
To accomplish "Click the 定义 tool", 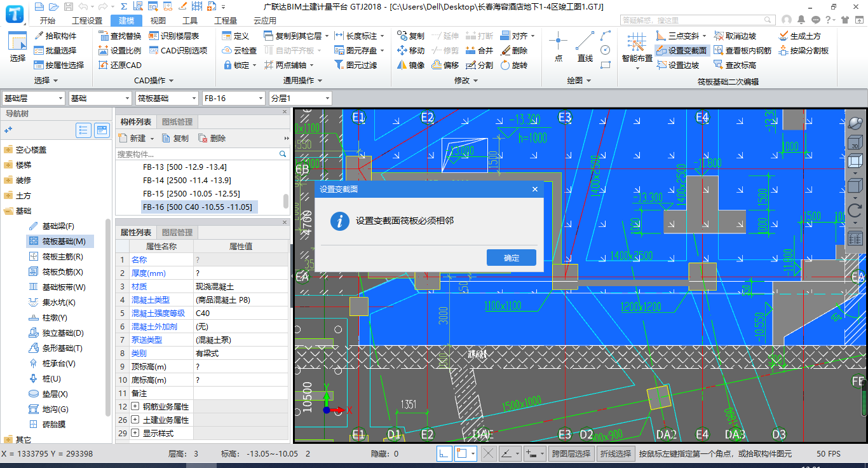I will 236,36.
